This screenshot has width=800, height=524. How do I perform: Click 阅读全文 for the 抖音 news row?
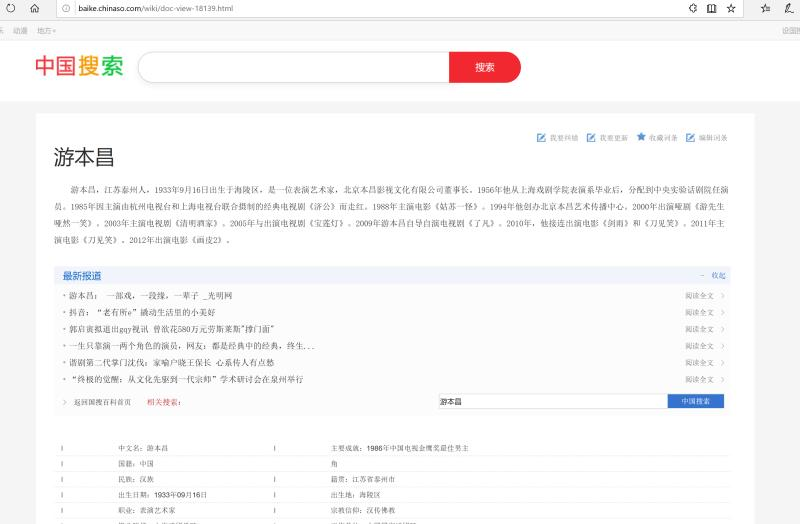pos(699,313)
